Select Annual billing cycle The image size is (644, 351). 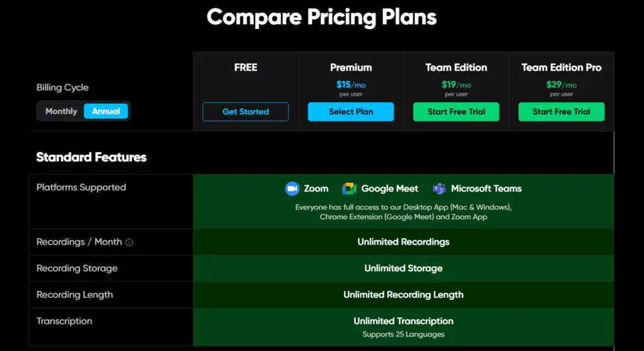[106, 112]
